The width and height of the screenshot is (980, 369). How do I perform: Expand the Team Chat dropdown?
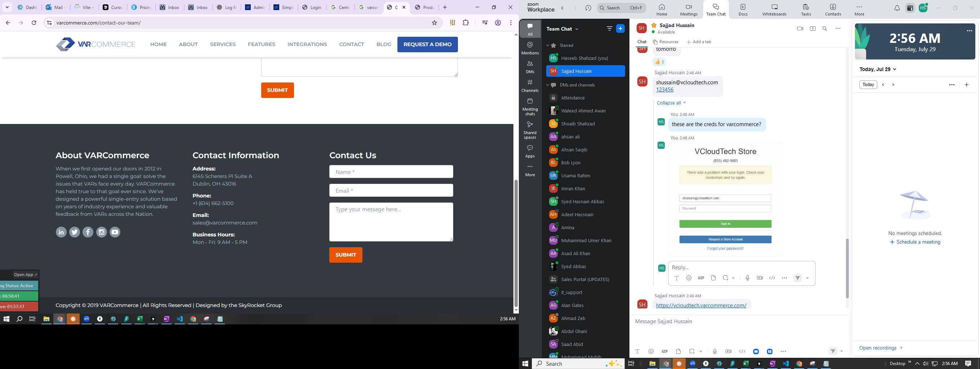coord(577,29)
